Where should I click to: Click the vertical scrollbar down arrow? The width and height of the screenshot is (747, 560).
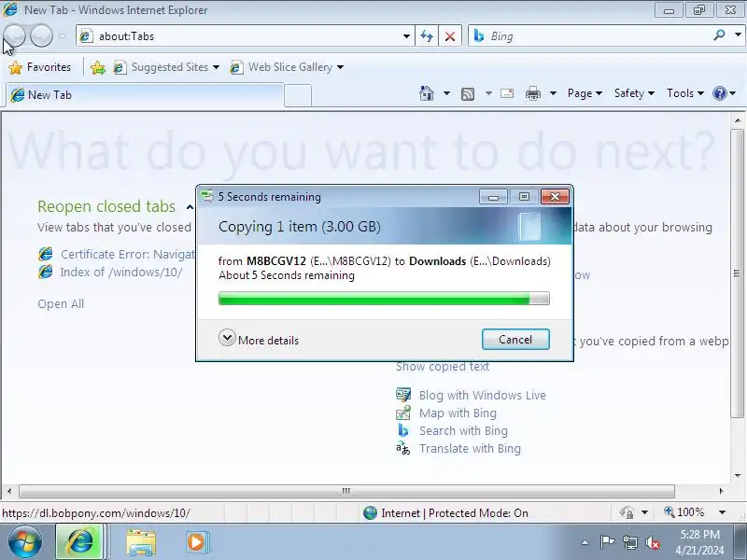[738, 475]
